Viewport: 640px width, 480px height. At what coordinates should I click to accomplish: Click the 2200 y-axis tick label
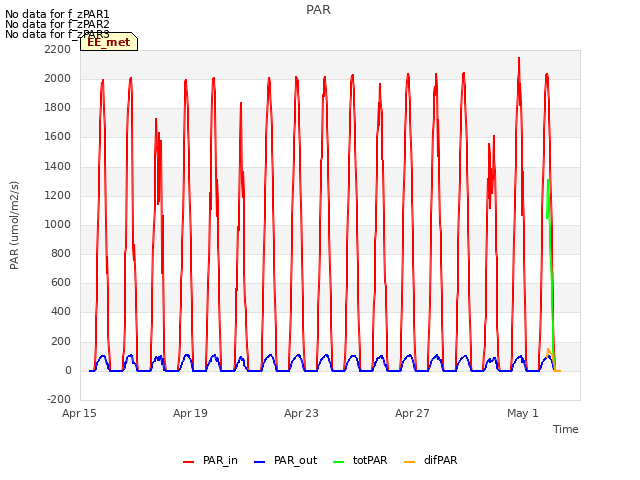point(58,49)
